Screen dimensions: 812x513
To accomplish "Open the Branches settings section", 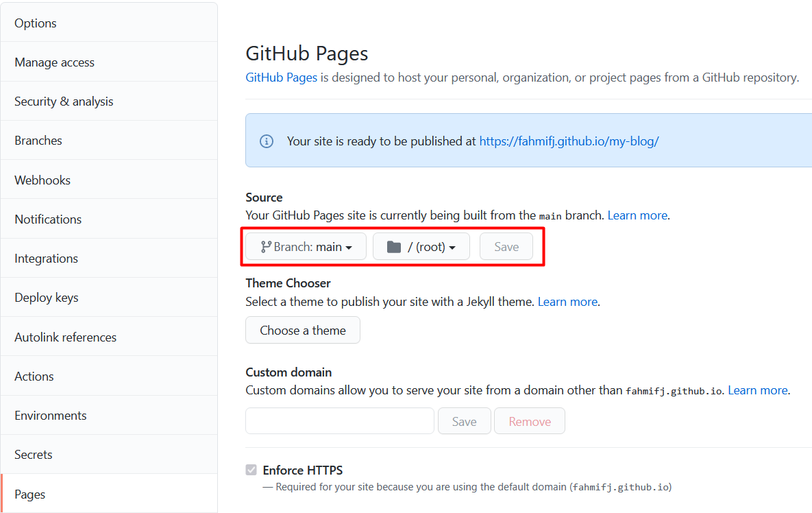I will coord(38,141).
